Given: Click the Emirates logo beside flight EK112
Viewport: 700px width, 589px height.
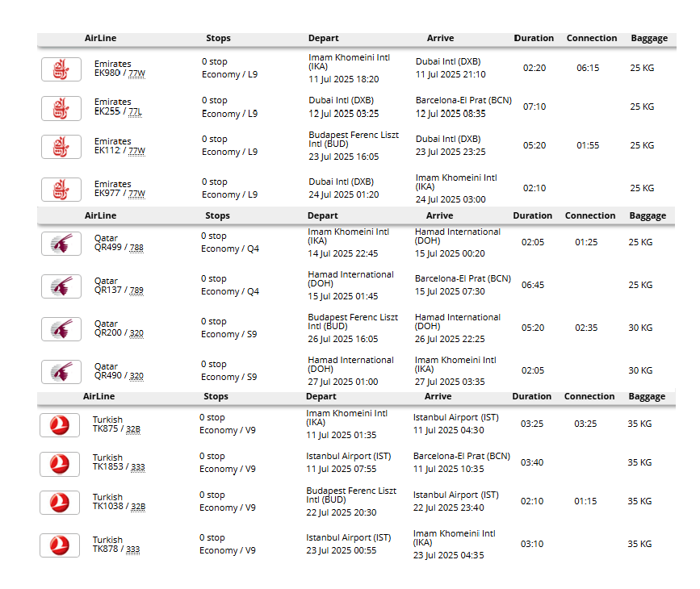Looking at the screenshot, I should coord(61,147).
